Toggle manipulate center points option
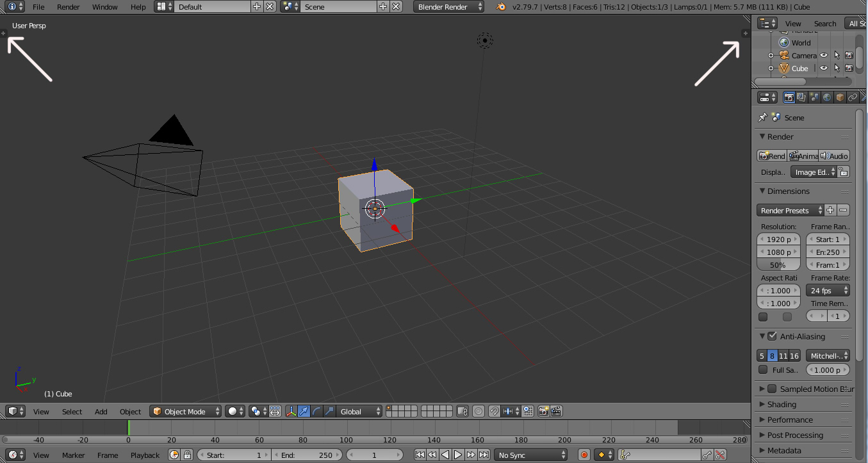The height and width of the screenshot is (463, 868). click(275, 411)
